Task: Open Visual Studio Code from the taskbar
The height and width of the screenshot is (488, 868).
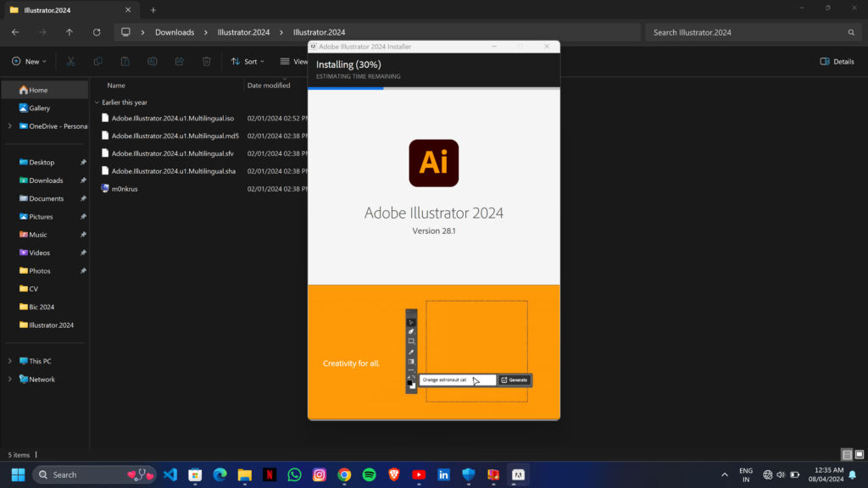Action: (170, 474)
